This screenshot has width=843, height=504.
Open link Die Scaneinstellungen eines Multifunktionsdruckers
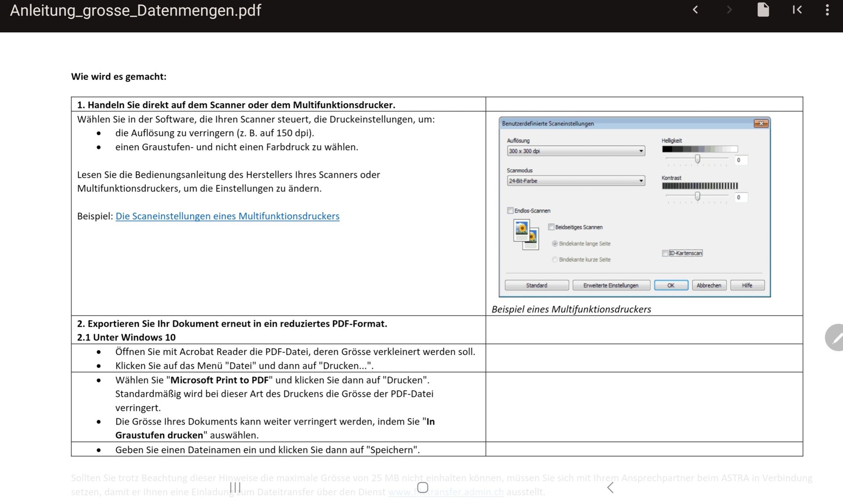pyautogui.click(x=227, y=216)
